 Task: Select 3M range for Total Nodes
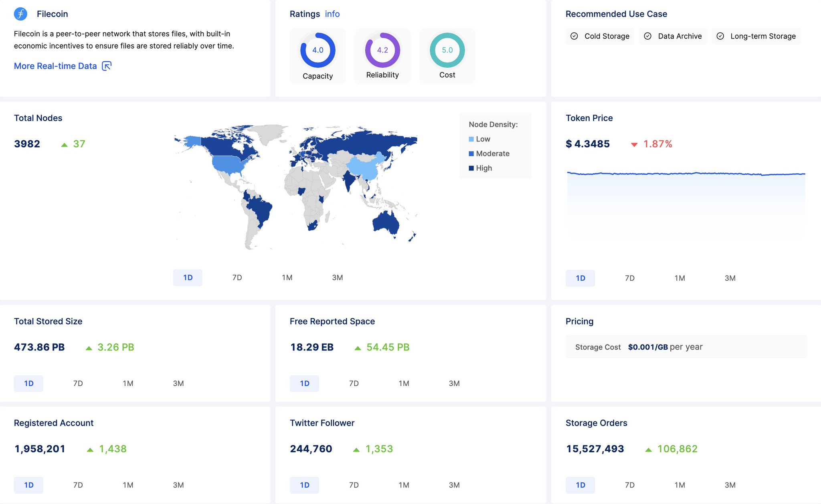coord(337,277)
